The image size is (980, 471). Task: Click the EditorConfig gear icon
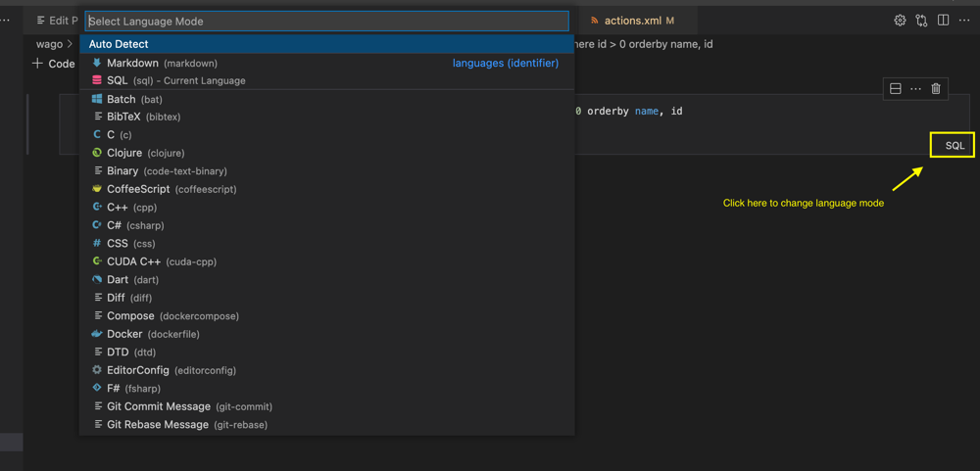click(97, 370)
